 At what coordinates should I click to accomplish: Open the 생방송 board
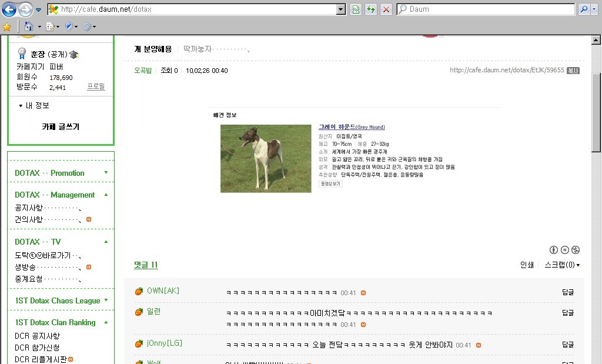[25, 267]
